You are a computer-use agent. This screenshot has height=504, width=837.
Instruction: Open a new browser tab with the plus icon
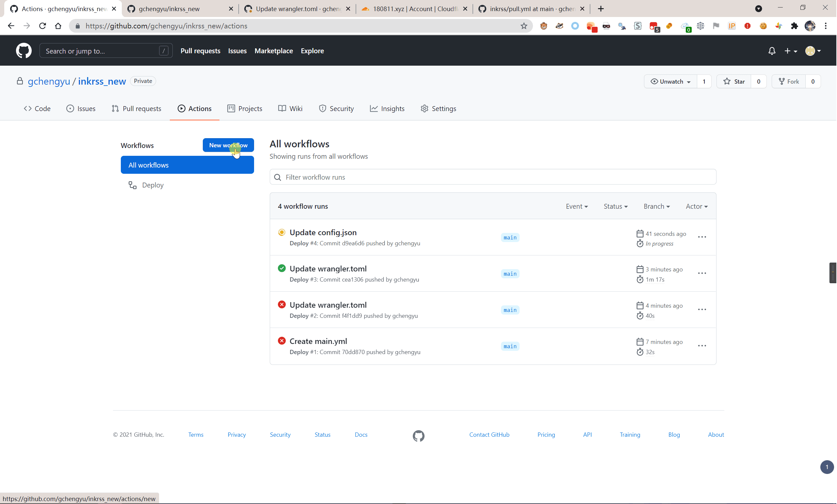[x=601, y=9]
